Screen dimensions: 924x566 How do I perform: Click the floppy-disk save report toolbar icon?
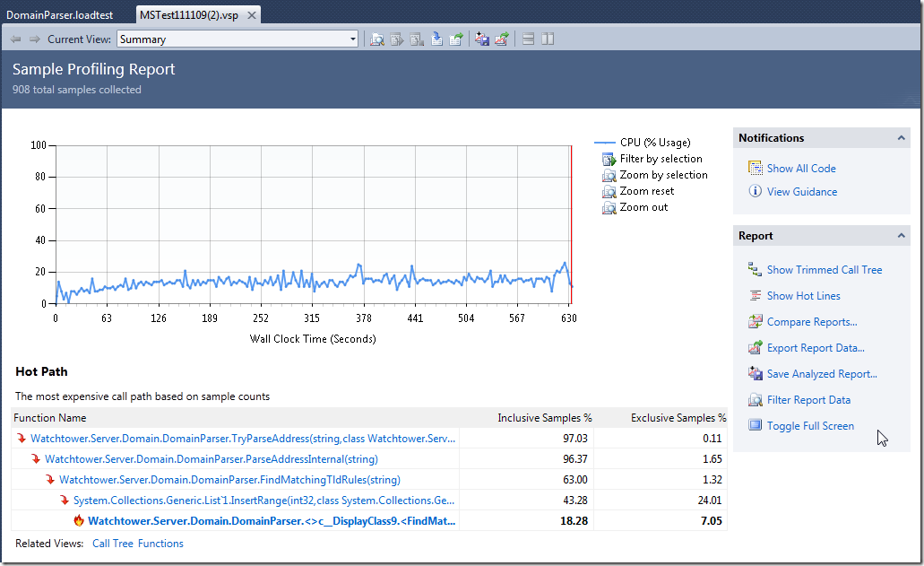[x=482, y=39]
